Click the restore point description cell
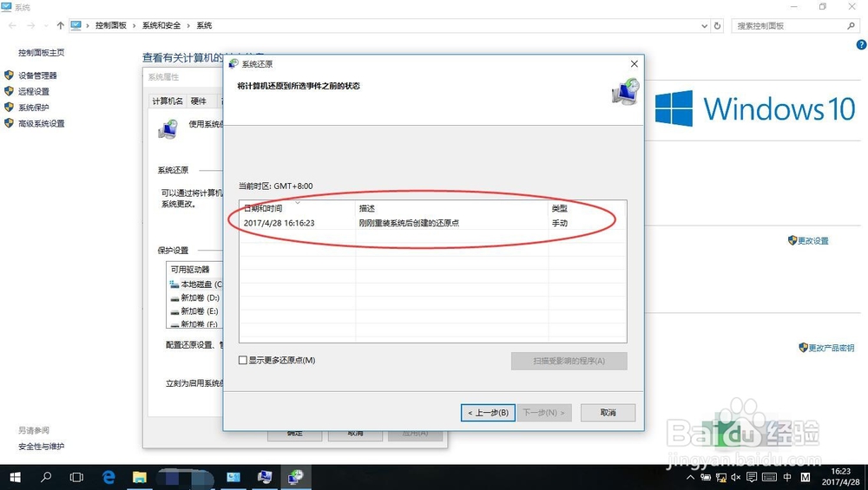Image resolution: width=868 pixels, height=490 pixels. click(409, 223)
